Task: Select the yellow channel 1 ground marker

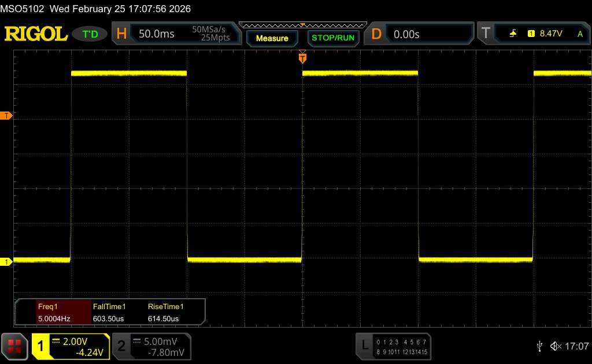Action: coord(6,262)
